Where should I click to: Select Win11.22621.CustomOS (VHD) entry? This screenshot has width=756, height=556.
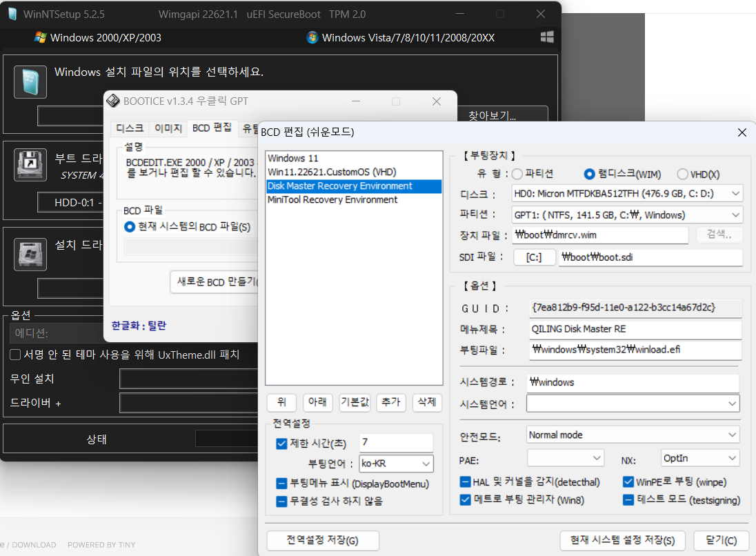point(354,172)
